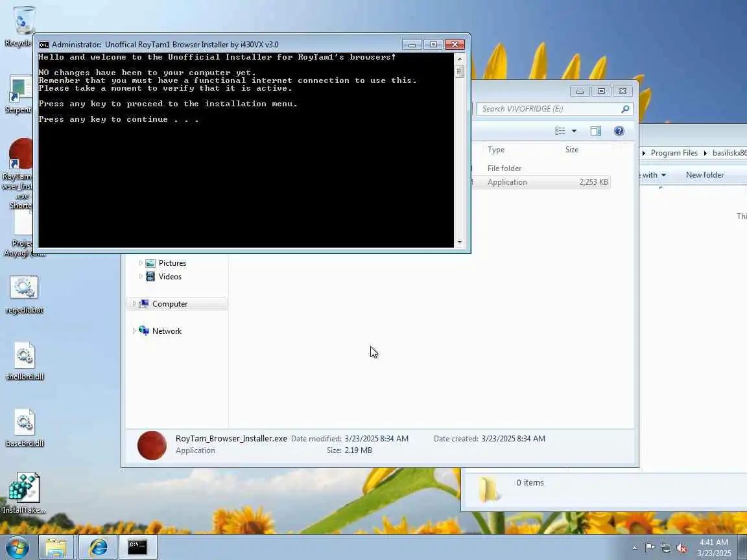747x560 pixels.
Task: Expand the Network tree node
Action: [x=134, y=331]
